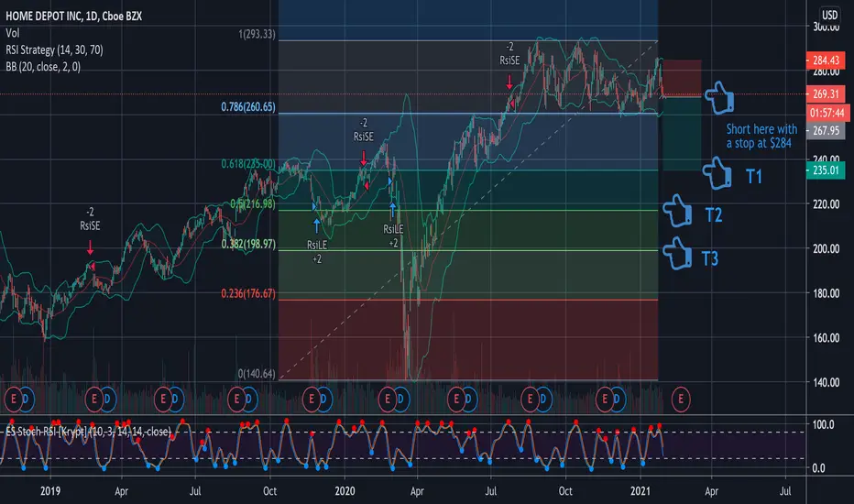Image resolution: width=854 pixels, height=504 pixels.
Task: Select the BB (20, close, 2, 0) label
Action: (43, 67)
